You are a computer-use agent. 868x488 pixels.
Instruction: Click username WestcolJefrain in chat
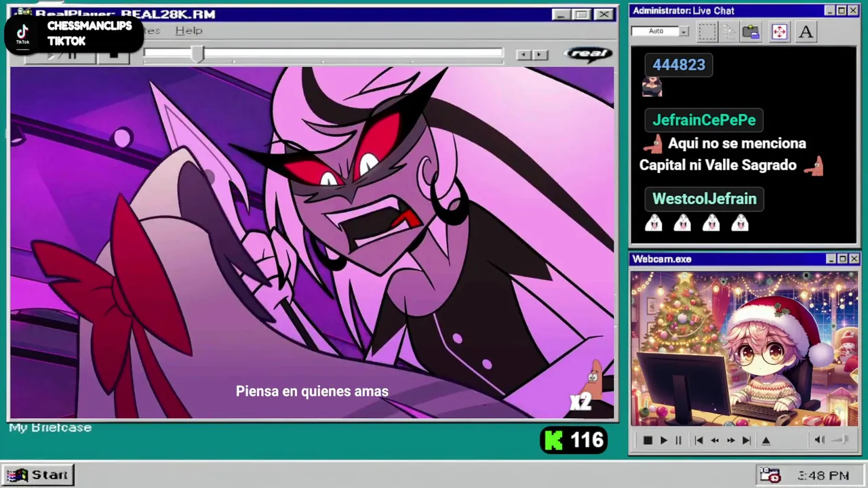point(705,199)
